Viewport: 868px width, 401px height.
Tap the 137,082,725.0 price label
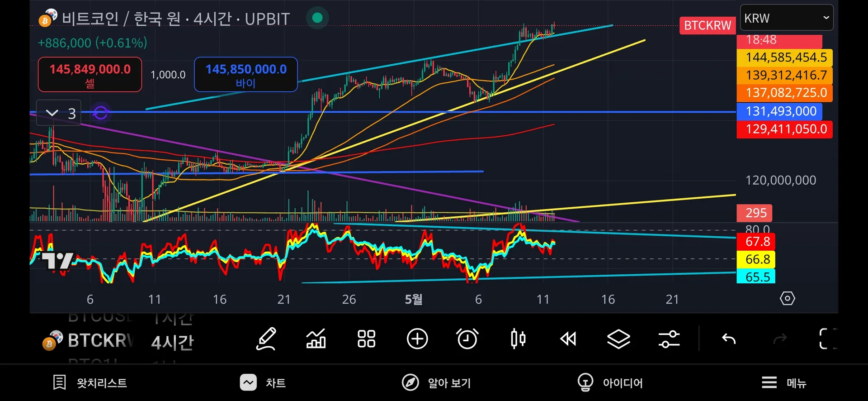coord(785,93)
